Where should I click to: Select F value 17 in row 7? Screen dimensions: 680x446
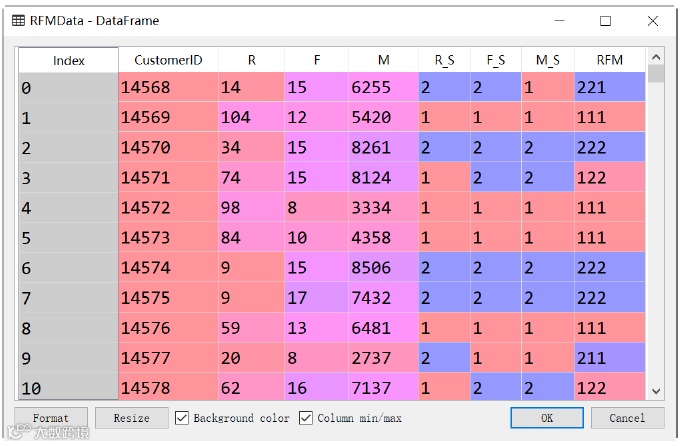click(x=317, y=298)
